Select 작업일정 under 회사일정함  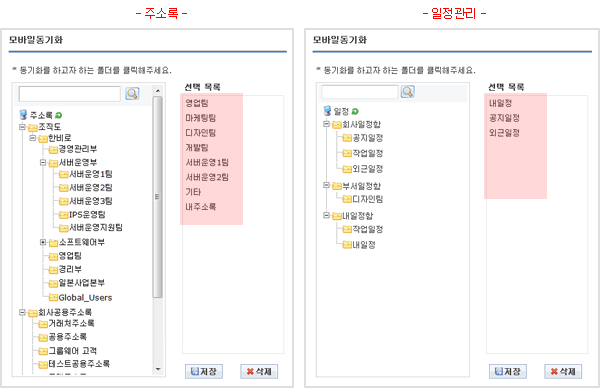[x=367, y=153]
